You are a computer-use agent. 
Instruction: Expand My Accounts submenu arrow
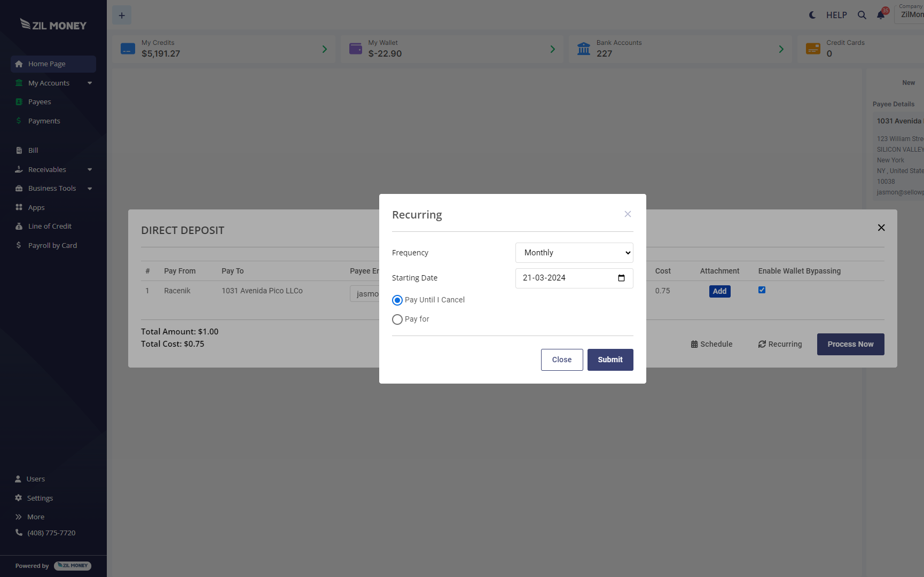tap(90, 83)
